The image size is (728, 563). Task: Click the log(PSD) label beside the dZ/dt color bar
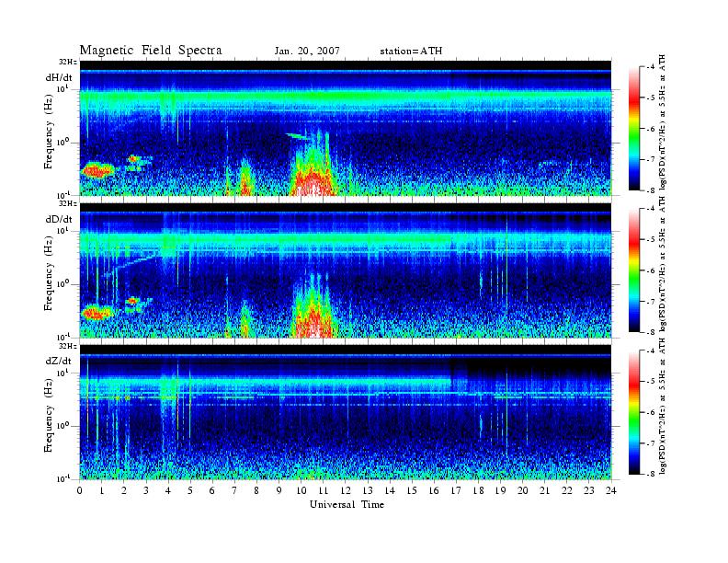[662, 405]
